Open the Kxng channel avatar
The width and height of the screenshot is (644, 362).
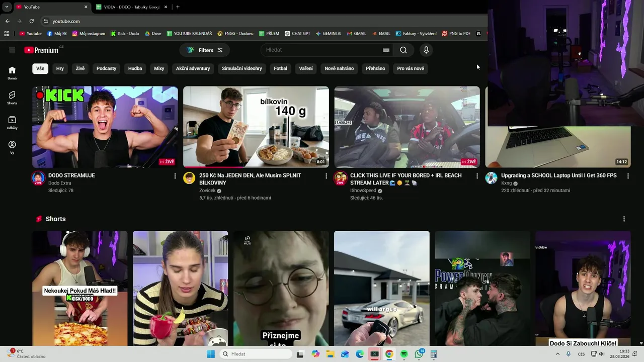[491, 178]
